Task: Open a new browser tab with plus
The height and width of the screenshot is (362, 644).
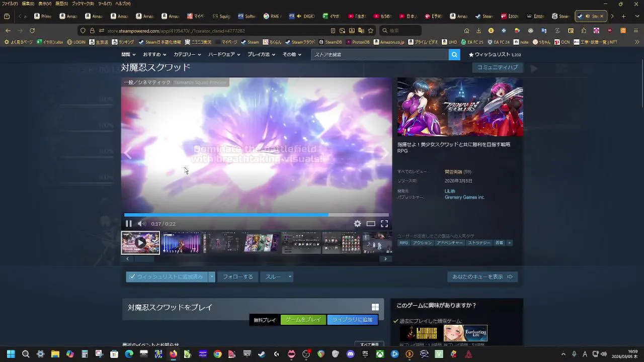Action: (624, 16)
